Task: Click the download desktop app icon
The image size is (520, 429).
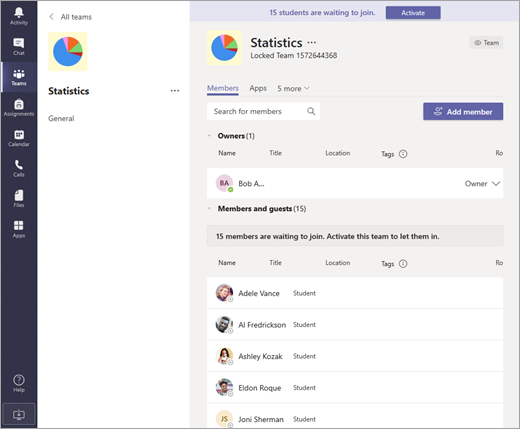Action: (x=19, y=414)
